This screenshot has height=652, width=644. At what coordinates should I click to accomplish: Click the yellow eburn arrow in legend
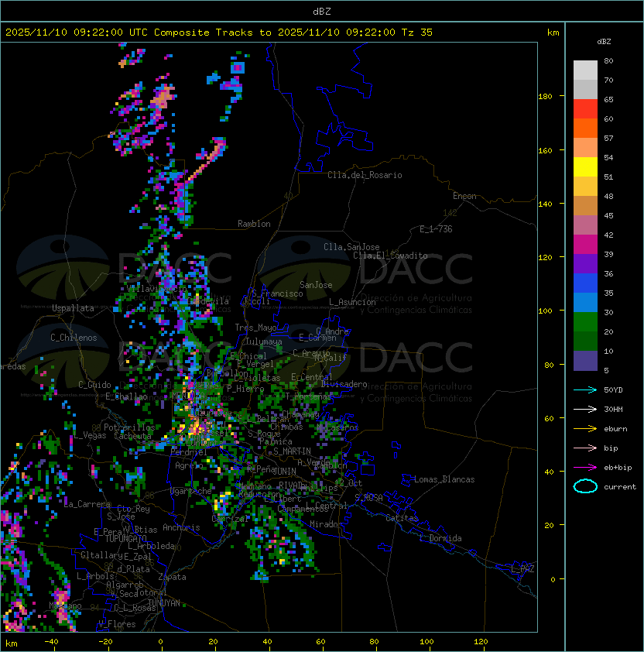pos(585,428)
